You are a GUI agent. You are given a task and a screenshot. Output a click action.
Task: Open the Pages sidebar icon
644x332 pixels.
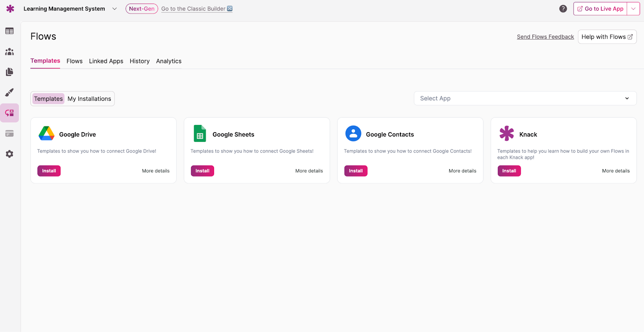click(x=9, y=72)
